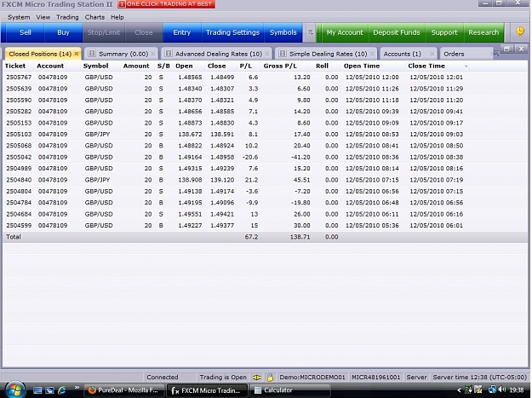Close the Closed Positions tab
532x398 pixels.
point(77,54)
